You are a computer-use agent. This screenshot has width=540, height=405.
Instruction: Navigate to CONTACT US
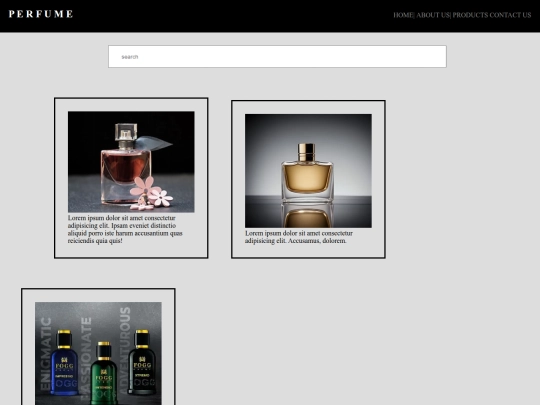(510, 15)
